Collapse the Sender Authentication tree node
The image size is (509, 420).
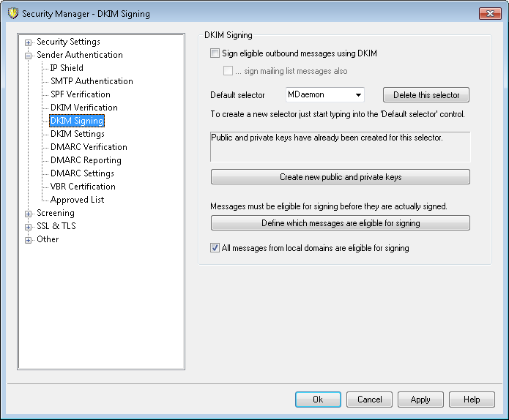[x=29, y=56]
